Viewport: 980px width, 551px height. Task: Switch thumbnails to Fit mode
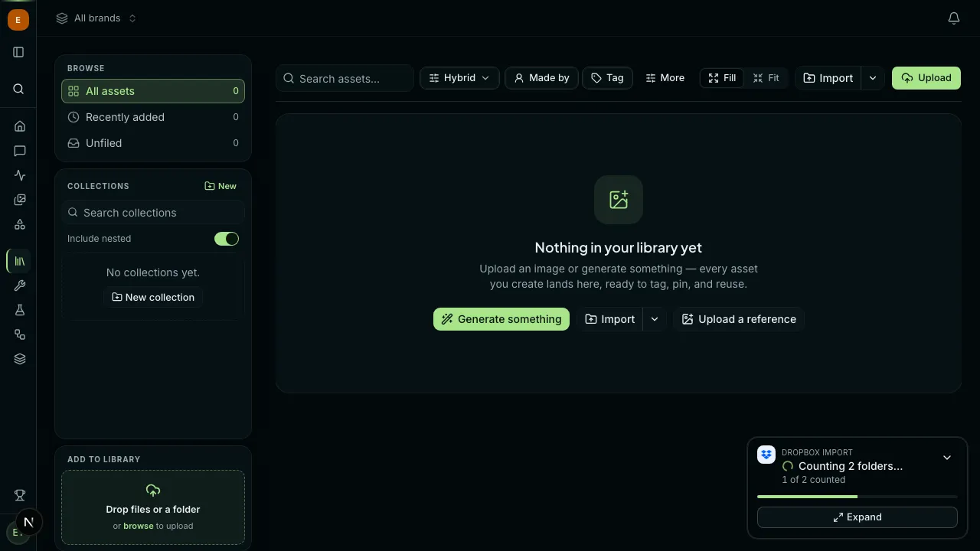tap(766, 78)
